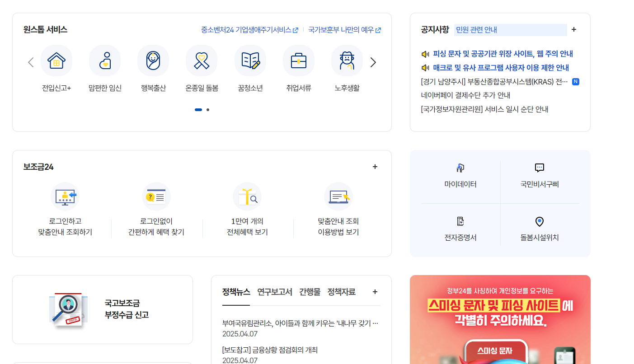Switch to the 간행물 tab
Screen dimensions: 634x364
click(310, 292)
